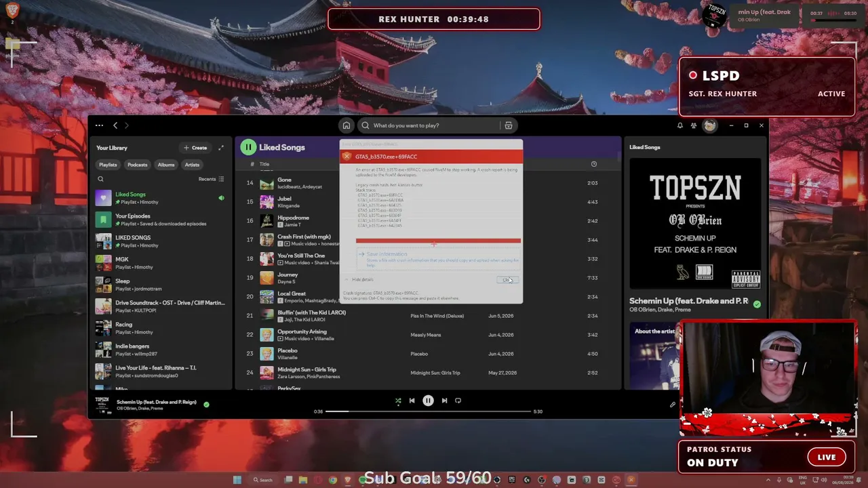The height and width of the screenshot is (488, 868).
Task: Select 'Bluffin' (with The Kid LAROI)' track
Action: pyautogui.click(x=311, y=312)
